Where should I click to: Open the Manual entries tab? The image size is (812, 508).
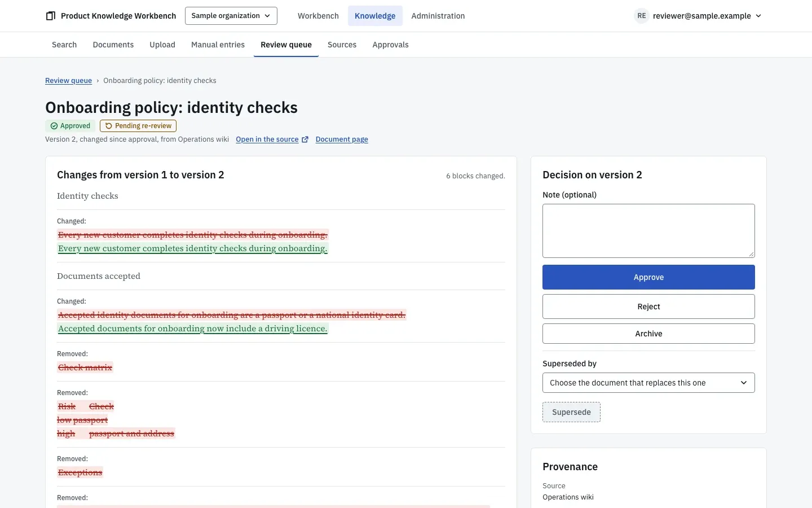pyautogui.click(x=218, y=45)
